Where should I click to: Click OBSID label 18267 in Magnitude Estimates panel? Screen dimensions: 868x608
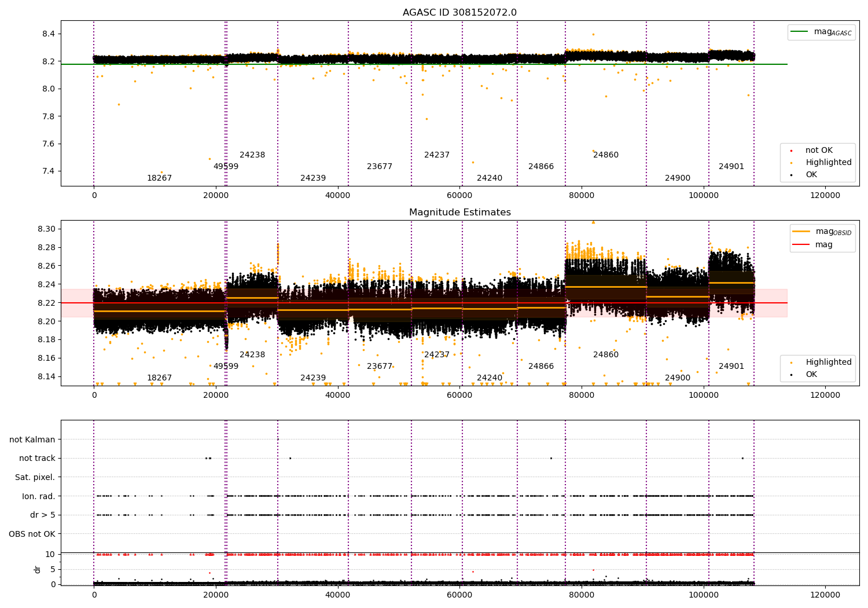[159, 378]
